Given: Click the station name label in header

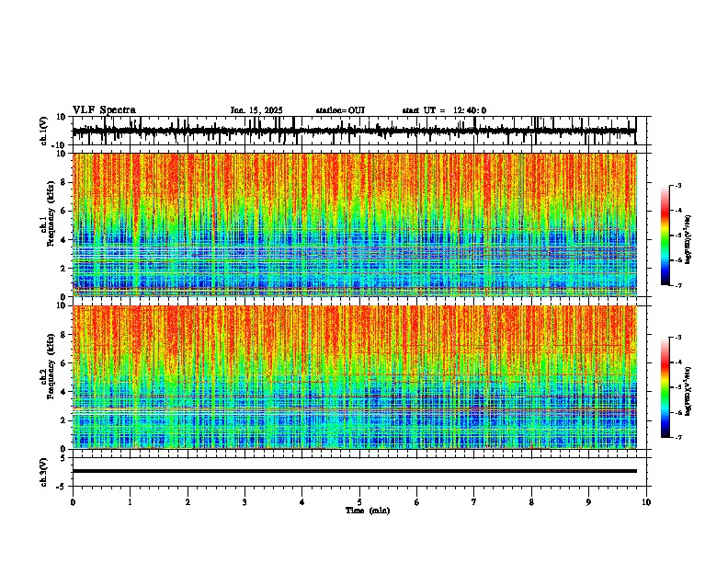Looking at the screenshot, I should click(x=340, y=110).
